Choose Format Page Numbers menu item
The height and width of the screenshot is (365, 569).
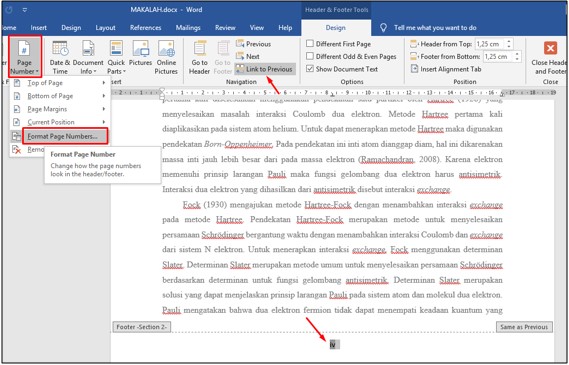[x=65, y=136]
